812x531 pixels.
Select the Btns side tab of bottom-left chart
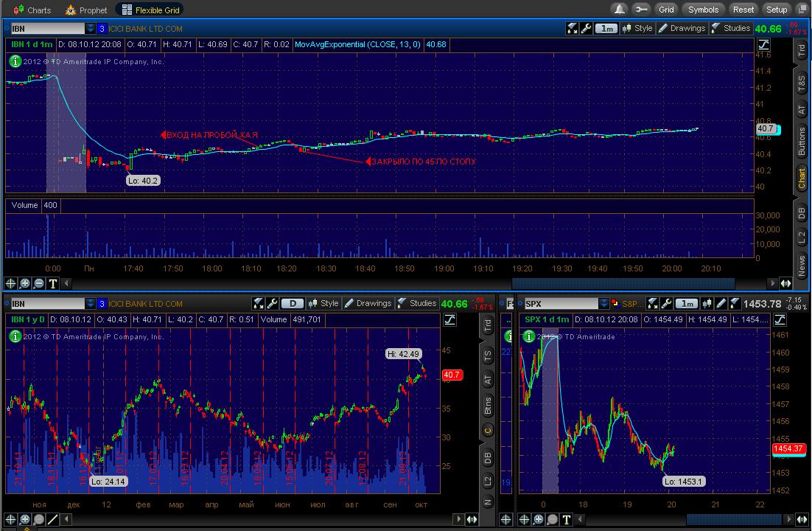[487, 406]
